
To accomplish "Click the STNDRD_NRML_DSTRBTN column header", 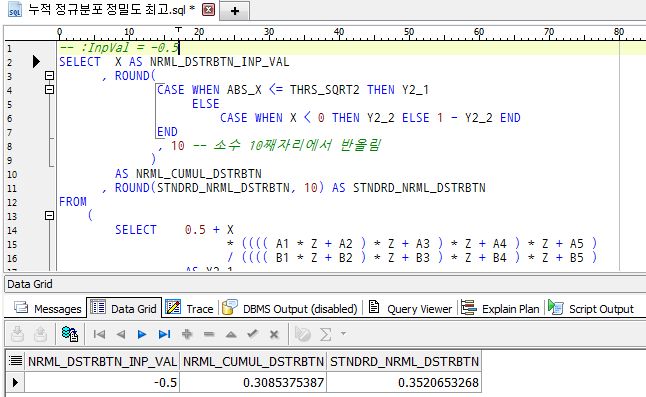I will 404,361.
